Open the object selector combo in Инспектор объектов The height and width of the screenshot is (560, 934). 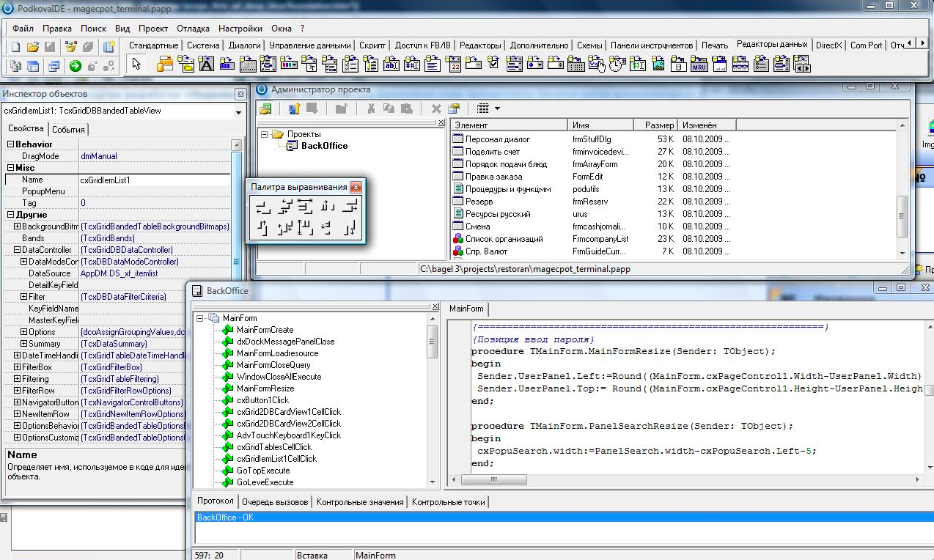[238, 111]
